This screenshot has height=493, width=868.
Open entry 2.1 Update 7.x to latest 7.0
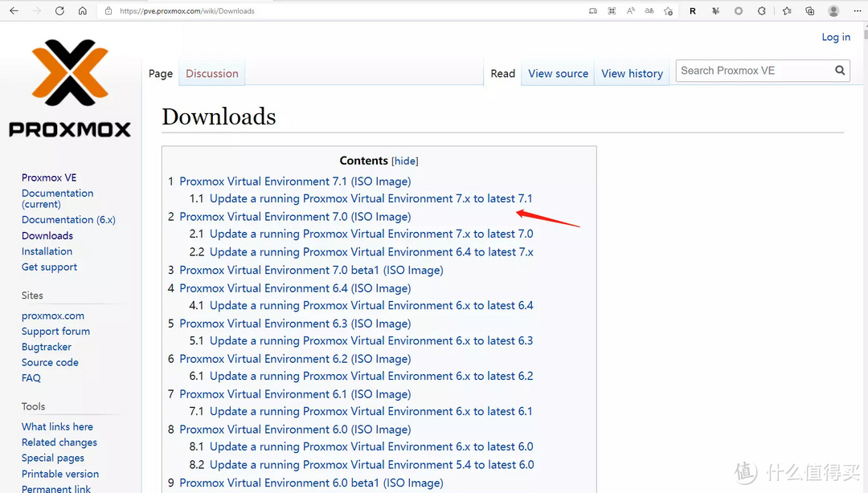[x=371, y=234]
